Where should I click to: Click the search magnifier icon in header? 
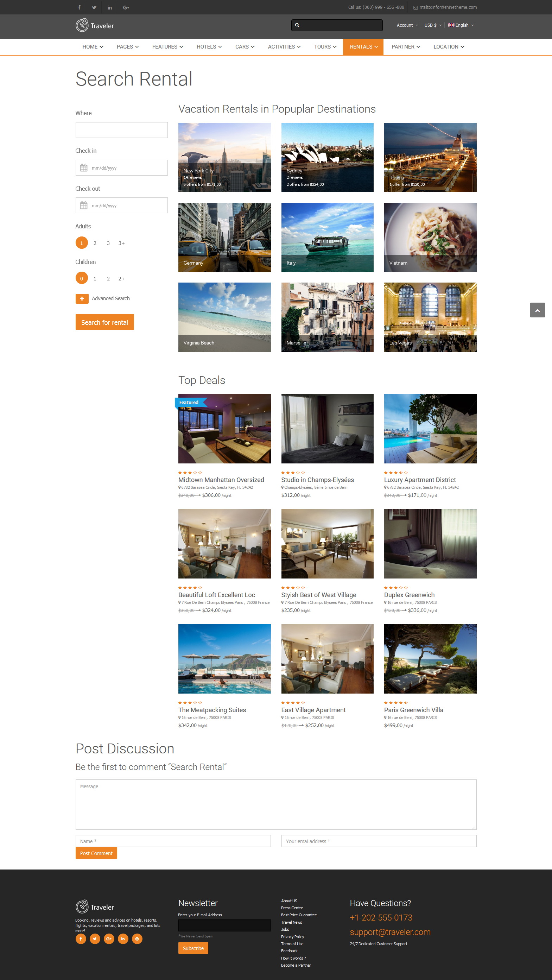coord(297,25)
